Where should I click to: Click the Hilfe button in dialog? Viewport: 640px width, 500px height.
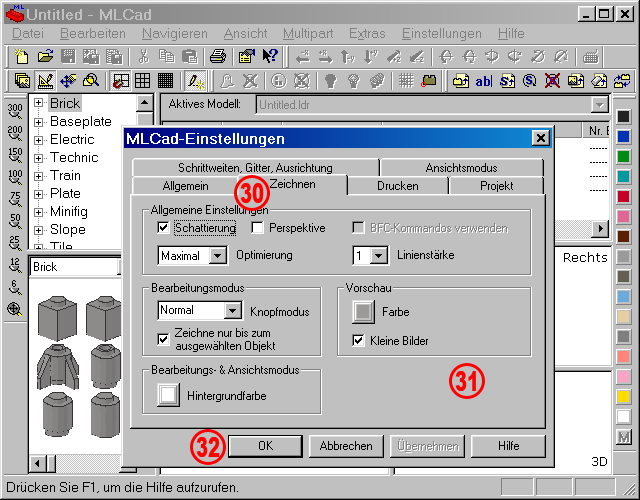(509, 446)
